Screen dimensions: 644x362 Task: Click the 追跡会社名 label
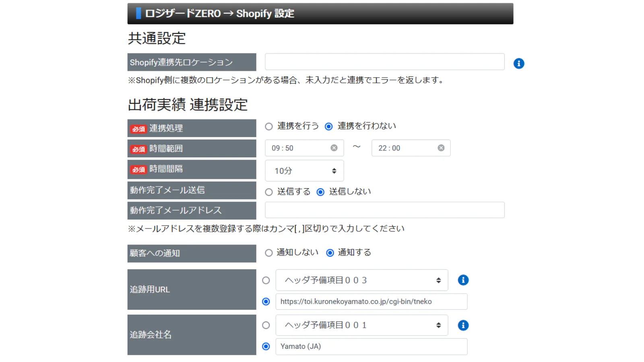tap(151, 335)
